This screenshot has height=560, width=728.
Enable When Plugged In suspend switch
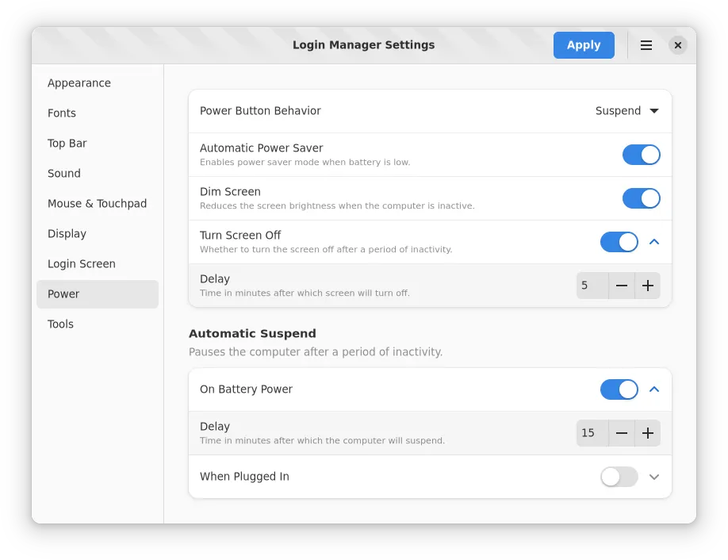[x=619, y=477]
